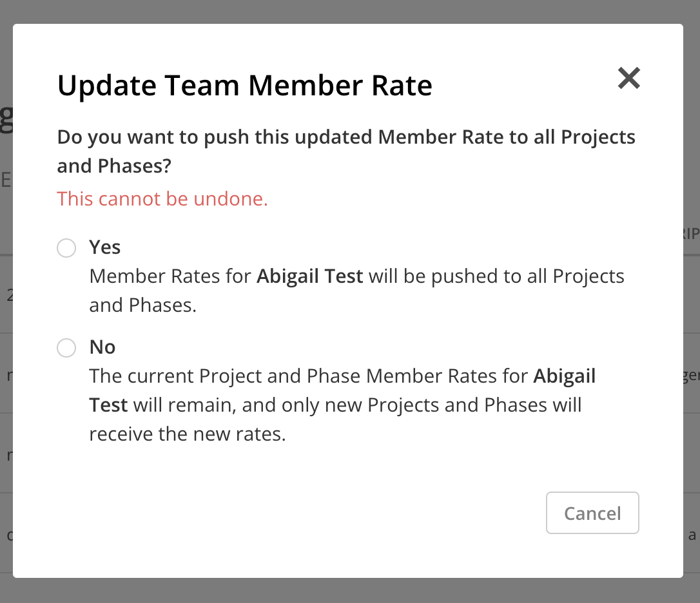Click bold "Abigail" in the No description

(x=565, y=376)
